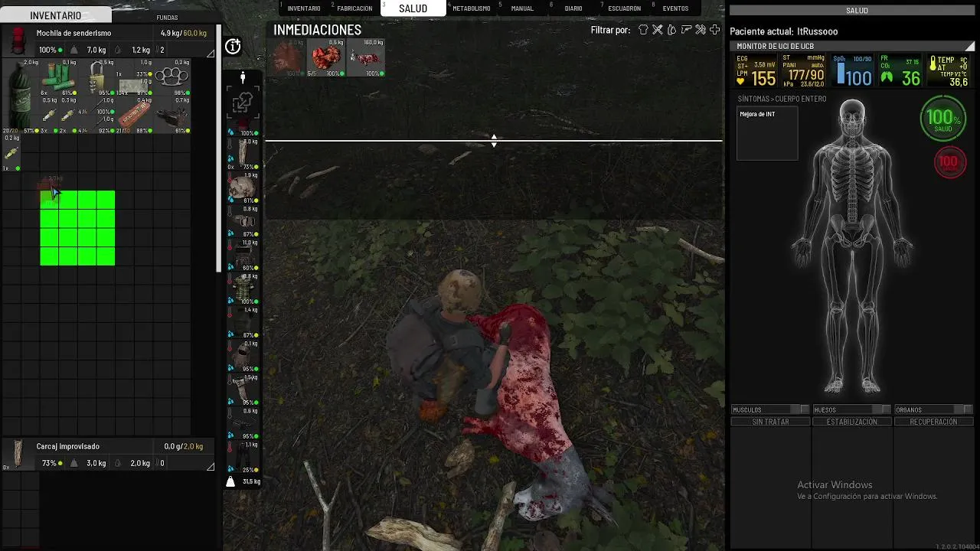Click the info plus icon
Viewport: 980px width, 551px height.
233,47
